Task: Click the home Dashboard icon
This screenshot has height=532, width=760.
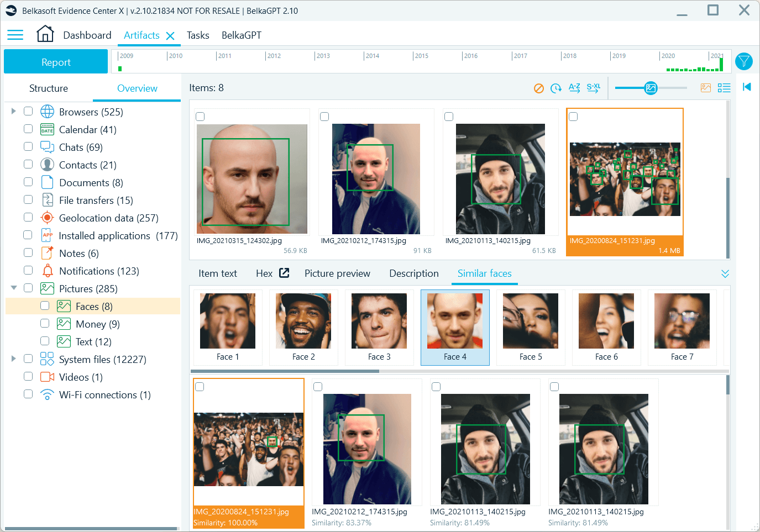Action: click(x=45, y=34)
